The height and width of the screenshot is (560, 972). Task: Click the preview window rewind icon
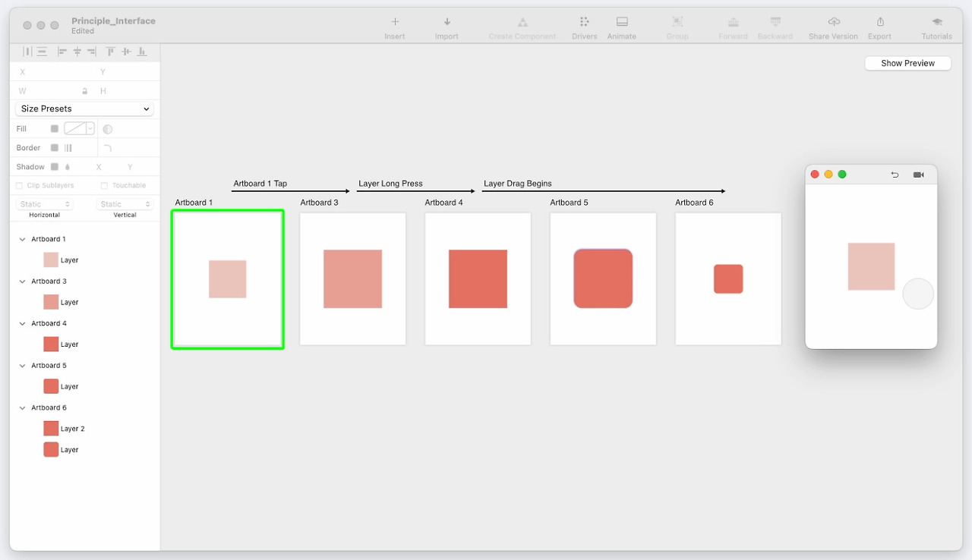895,175
